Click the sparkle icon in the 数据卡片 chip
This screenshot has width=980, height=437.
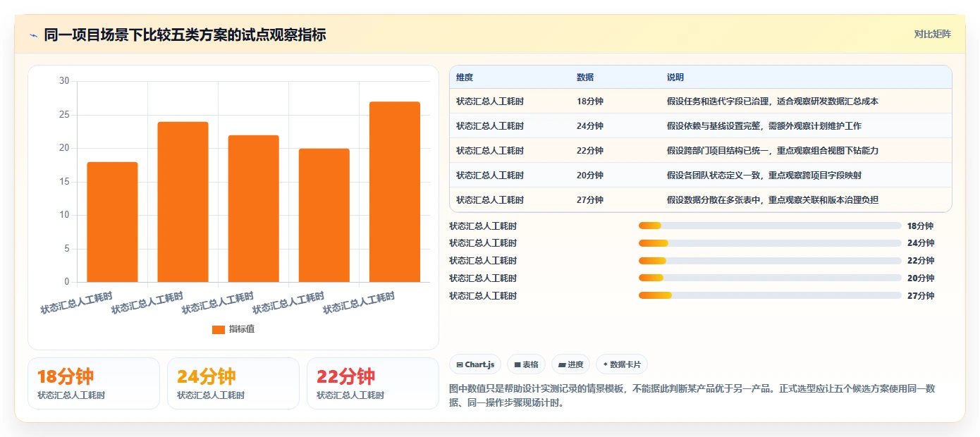[606, 364]
